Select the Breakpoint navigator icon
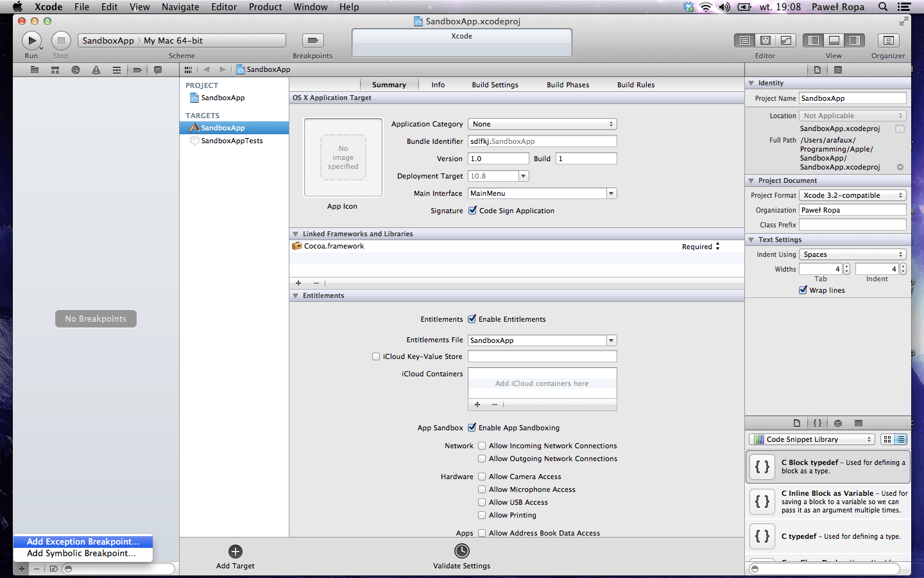Image resolution: width=924 pixels, height=578 pixels. click(137, 69)
